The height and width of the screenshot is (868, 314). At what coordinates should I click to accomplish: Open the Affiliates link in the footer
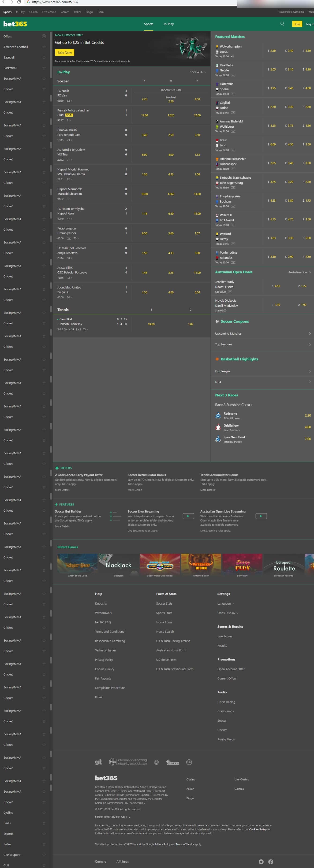(x=122, y=862)
